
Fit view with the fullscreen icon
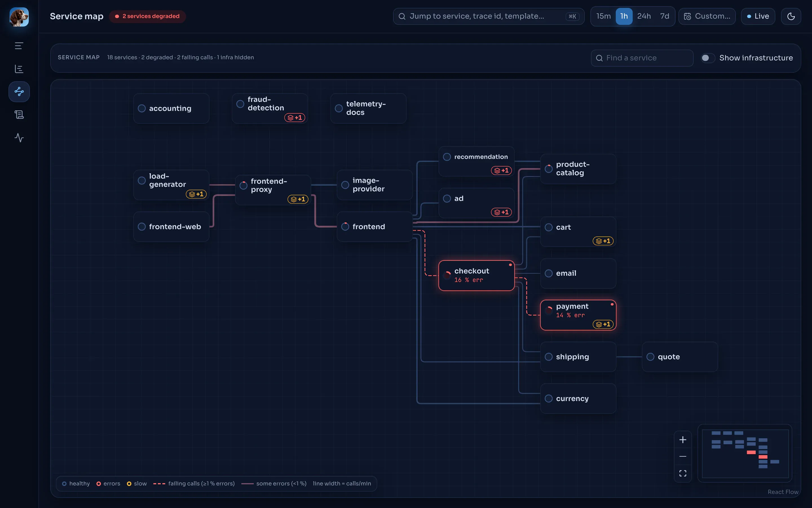pyautogui.click(x=683, y=473)
